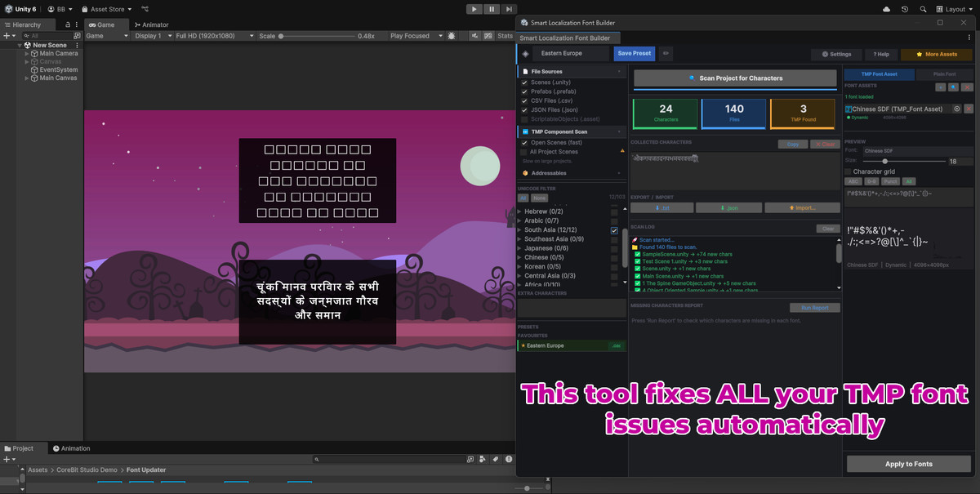Viewport: 980px width, 494px height.
Task: Expand the Arabic (0/7) filter group
Action: [x=520, y=220]
